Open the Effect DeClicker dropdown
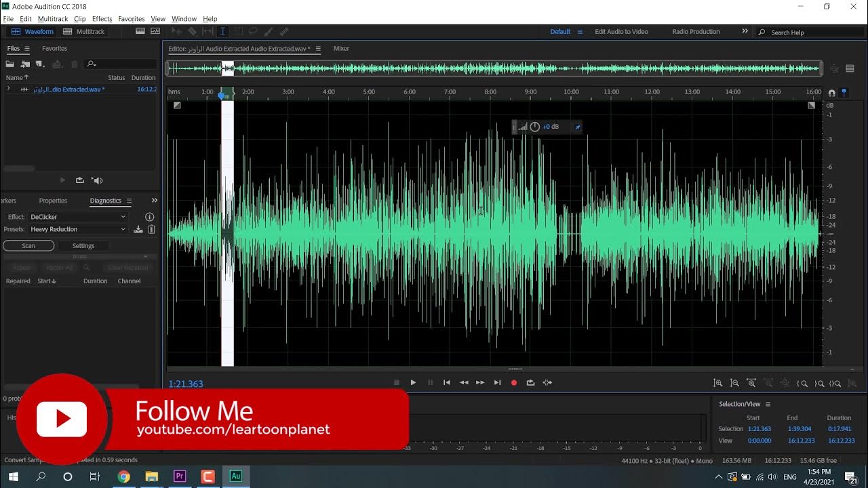 (x=78, y=217)
